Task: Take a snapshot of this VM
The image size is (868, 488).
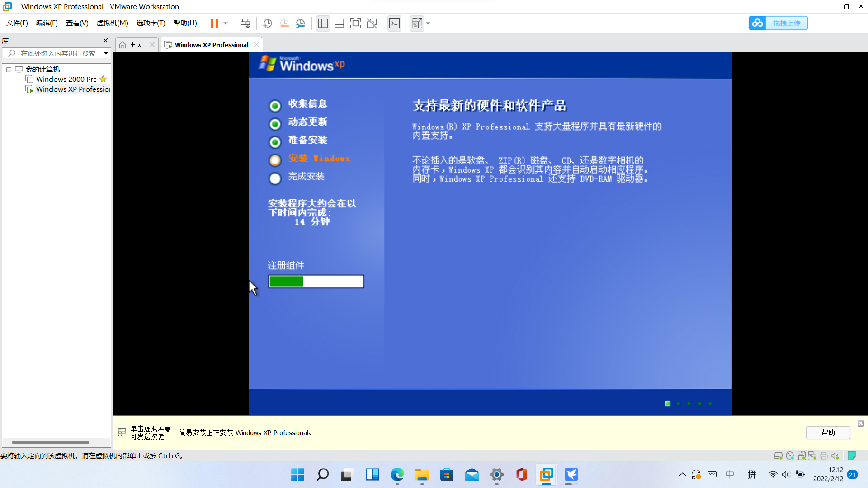Action: pyautogui.click(x=268, y=23)
